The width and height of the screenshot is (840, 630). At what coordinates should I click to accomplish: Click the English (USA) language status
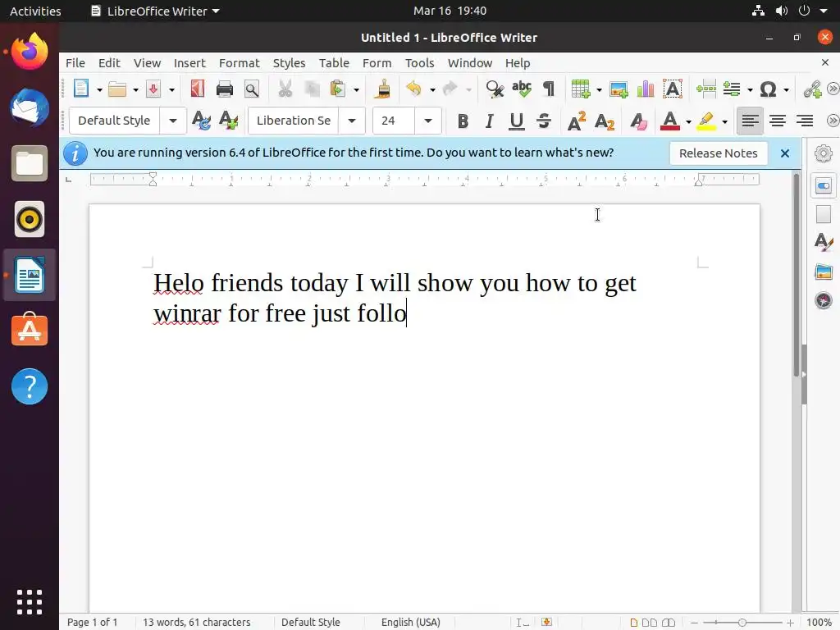[x=411, y=622]
